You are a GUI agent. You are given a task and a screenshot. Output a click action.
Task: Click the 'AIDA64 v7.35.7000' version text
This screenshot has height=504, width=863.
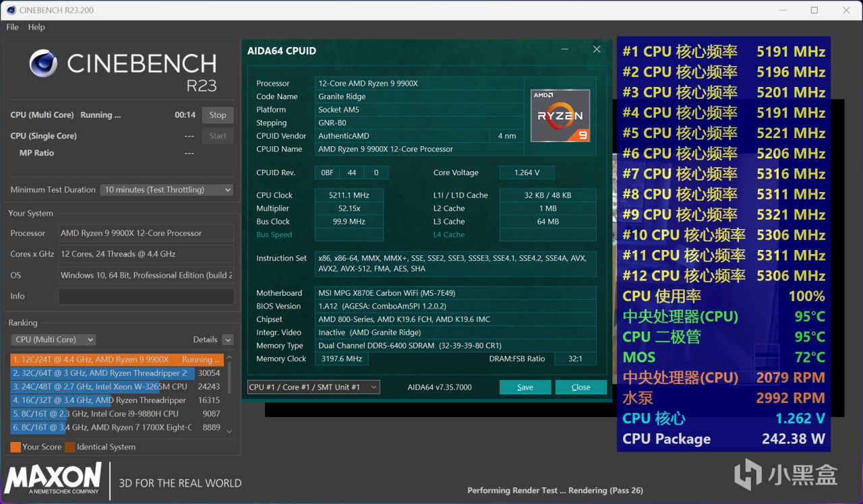[440, 387]
